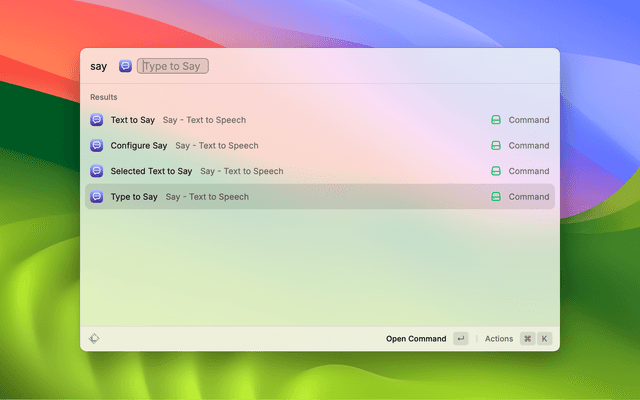Click the Say extension icon in search bar

click(125, 66)
